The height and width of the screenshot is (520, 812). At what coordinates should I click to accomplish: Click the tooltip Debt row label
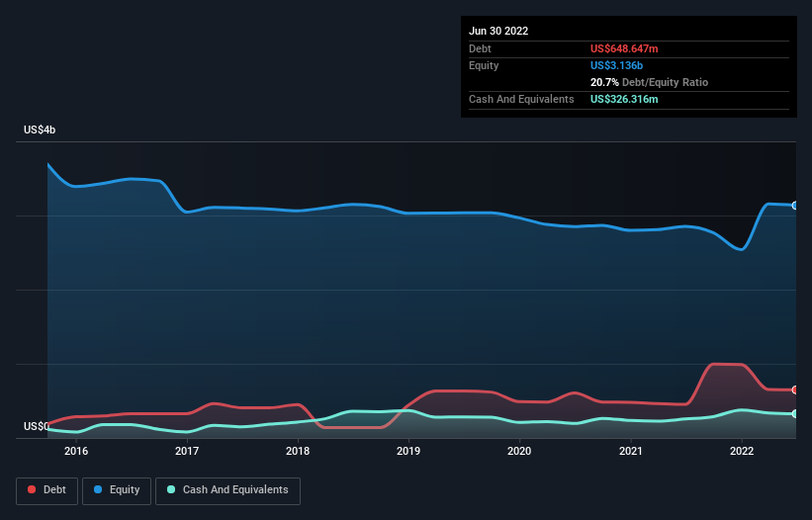480,48
